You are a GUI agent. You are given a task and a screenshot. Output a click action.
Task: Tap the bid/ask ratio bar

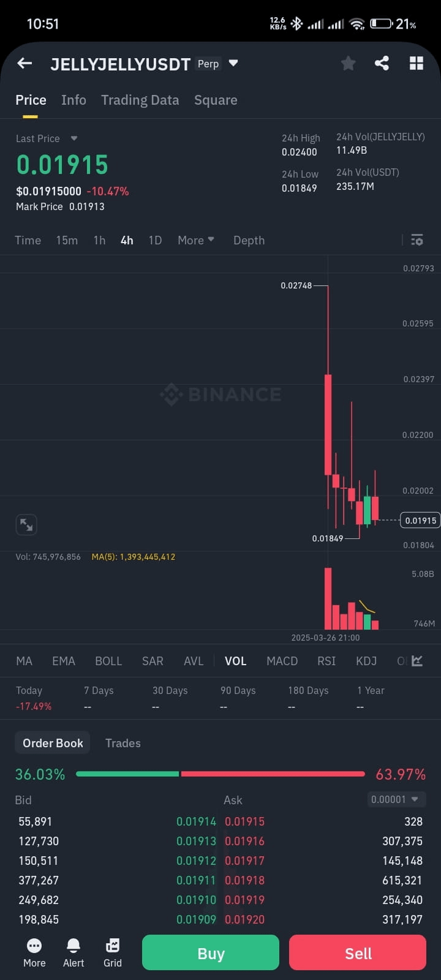pyautogui.click(x=221, y=774)
